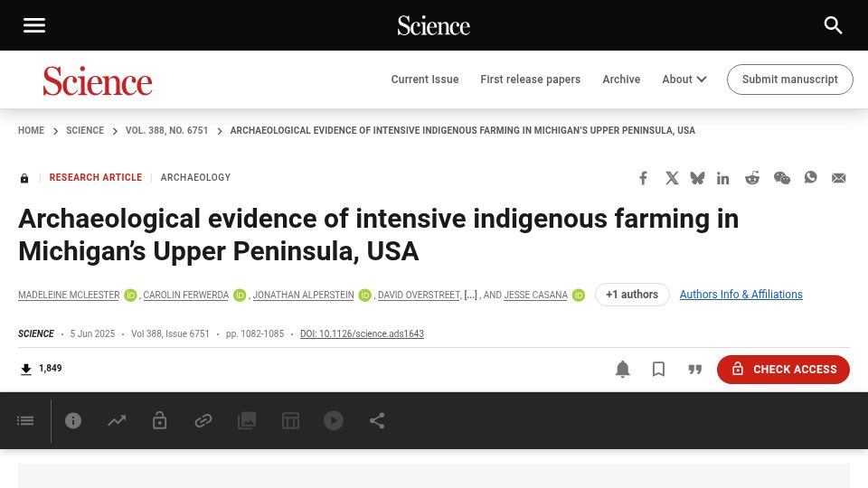Expand the About dropdown
The image size is (868, 488).
coord(684,80)
